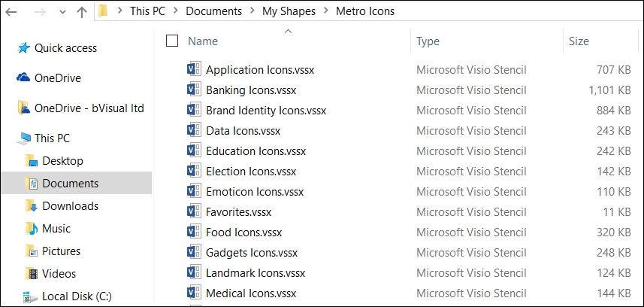
Task: Select file name Data Icons.vssx
Action: [x=243, y=131]
